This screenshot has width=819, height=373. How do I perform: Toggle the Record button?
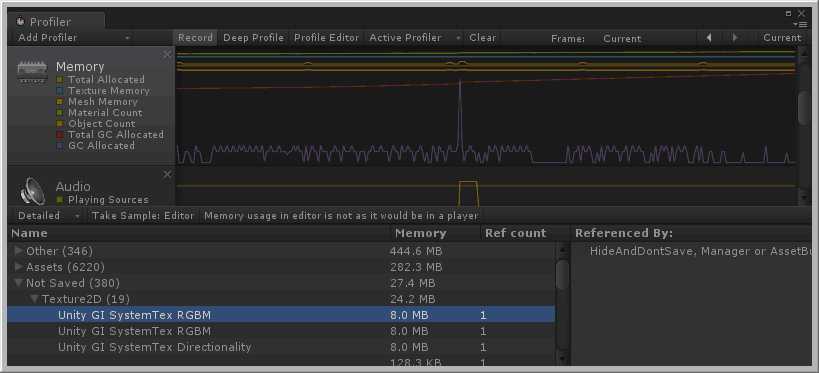click(195, 38)
